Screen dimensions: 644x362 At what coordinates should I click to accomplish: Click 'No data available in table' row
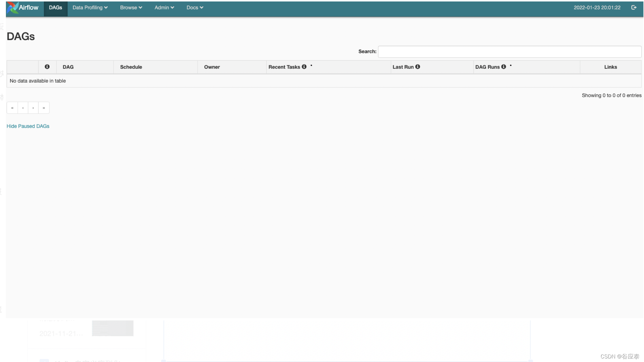point(324,81)
